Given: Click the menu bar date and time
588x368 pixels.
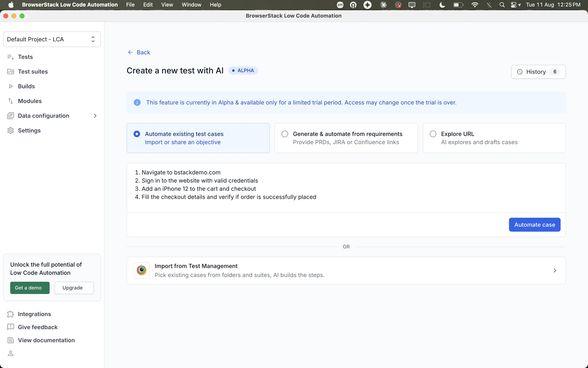Looking at the screenshot, I should 553,5.
